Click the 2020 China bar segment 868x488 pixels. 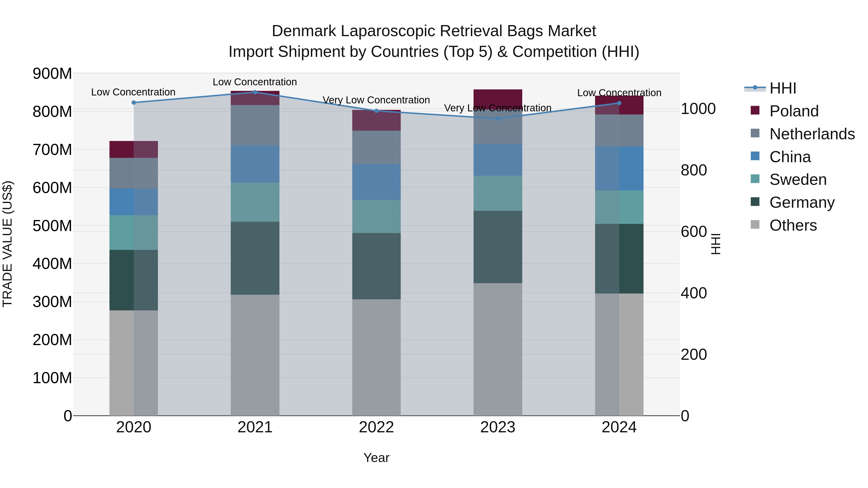(x=134, y=202)
